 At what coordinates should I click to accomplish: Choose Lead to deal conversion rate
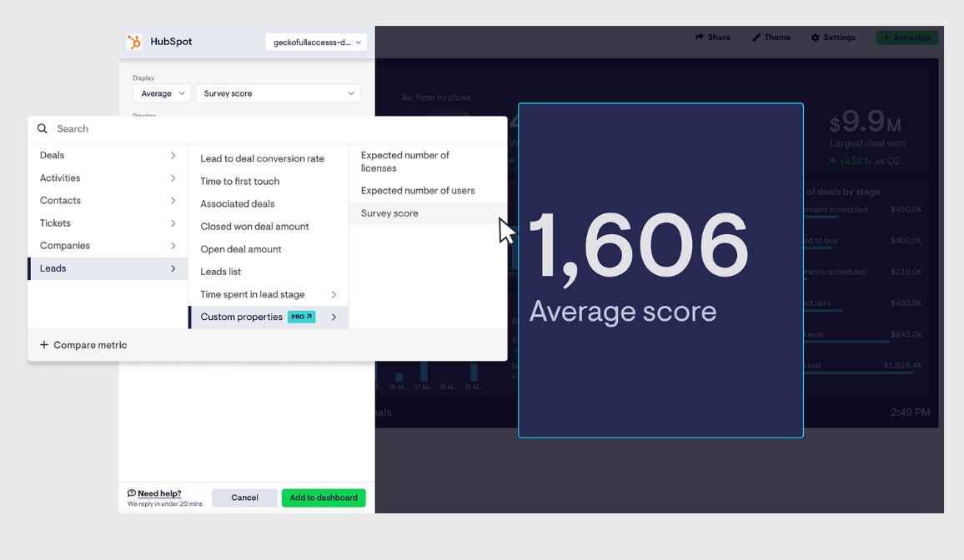click(262, 158)
